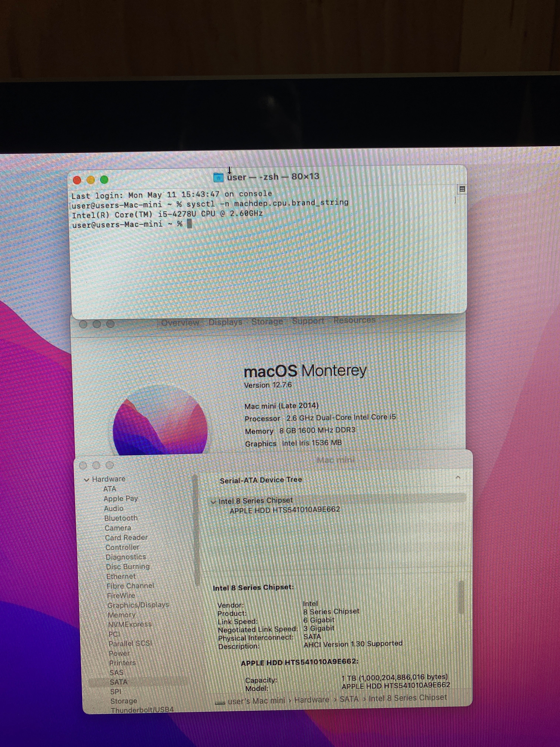560x747 pixels.
Task: Open the Overview tab in About This Mac
Action: tap(180, 323)
